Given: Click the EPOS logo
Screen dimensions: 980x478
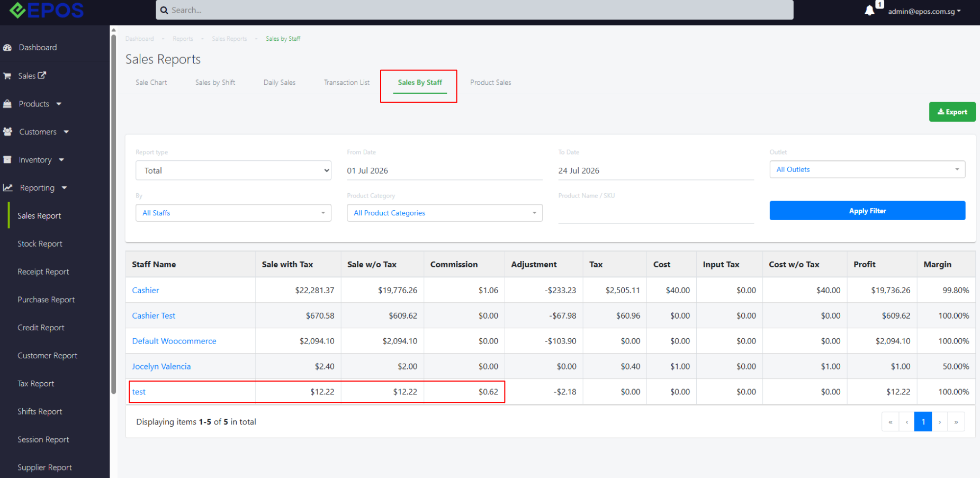Looking at the screenshot, I should point(47,10).
